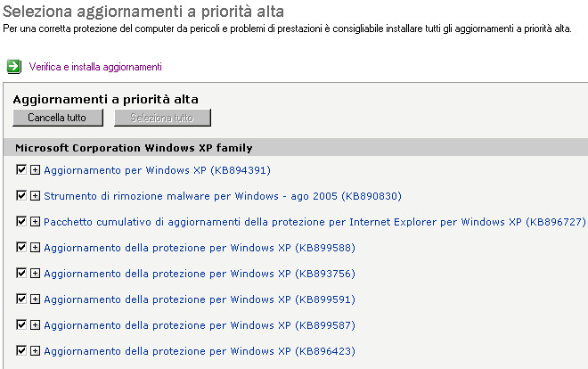Expand details for update KB894391
The image size is (588, 369).
coord(35,169)
